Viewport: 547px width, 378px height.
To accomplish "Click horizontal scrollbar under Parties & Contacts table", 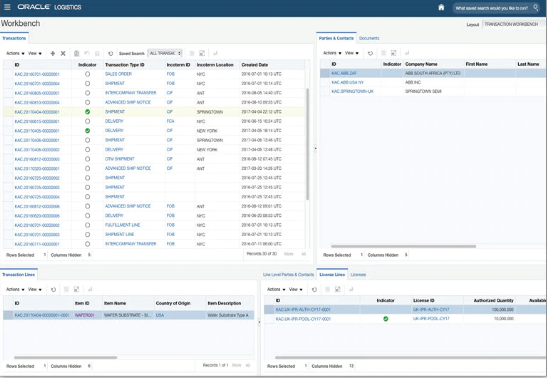I will [403, 246].
